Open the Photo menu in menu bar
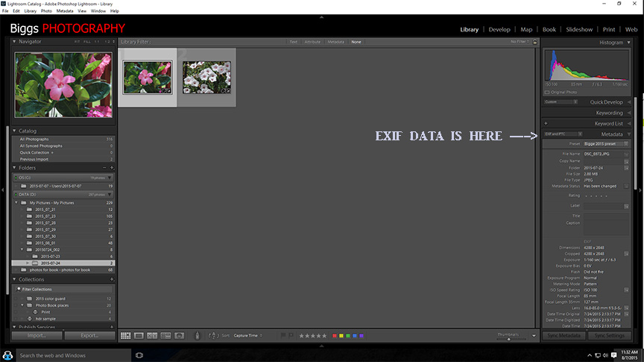644x362 pixels. coord(46,11)
